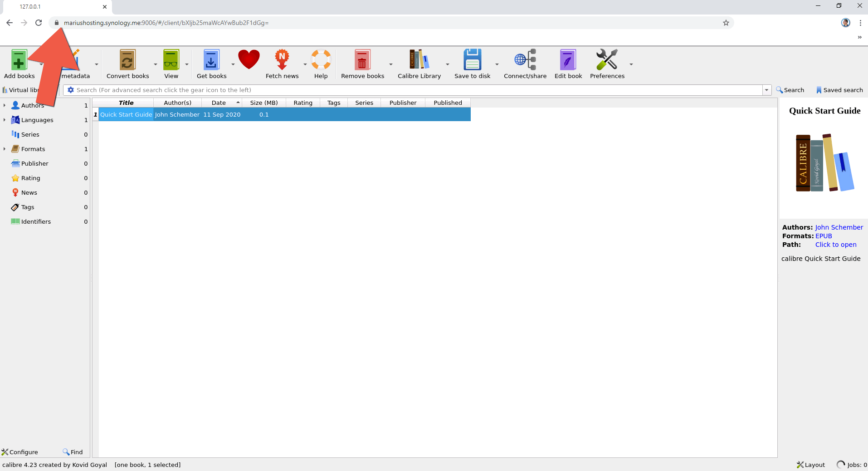Sort by the Series column header

pyautogui.click(x=364, y=103)
